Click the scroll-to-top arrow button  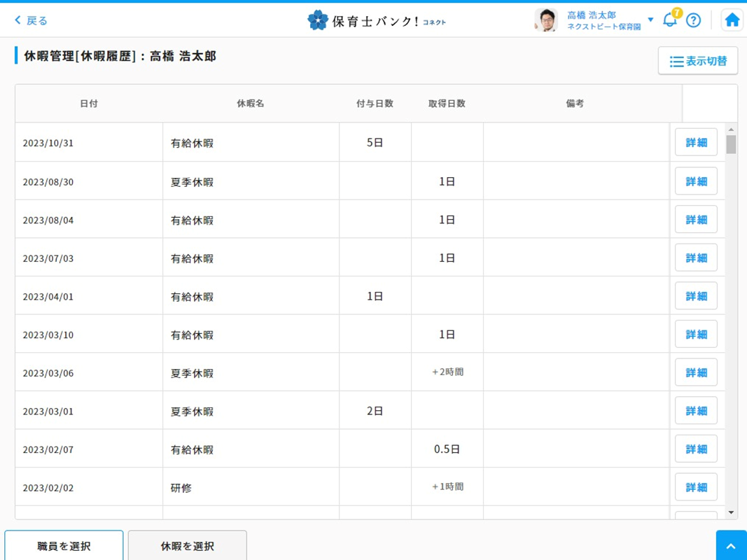[x=731, y=546]
